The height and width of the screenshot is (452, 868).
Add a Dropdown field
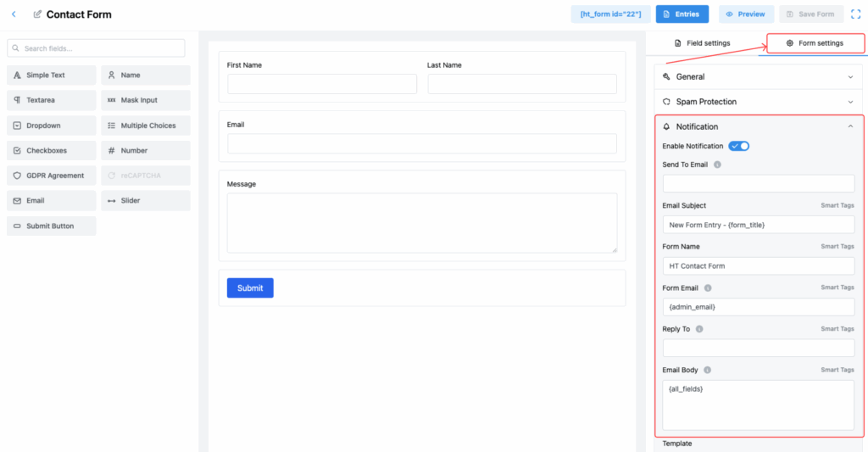[52, 126]
